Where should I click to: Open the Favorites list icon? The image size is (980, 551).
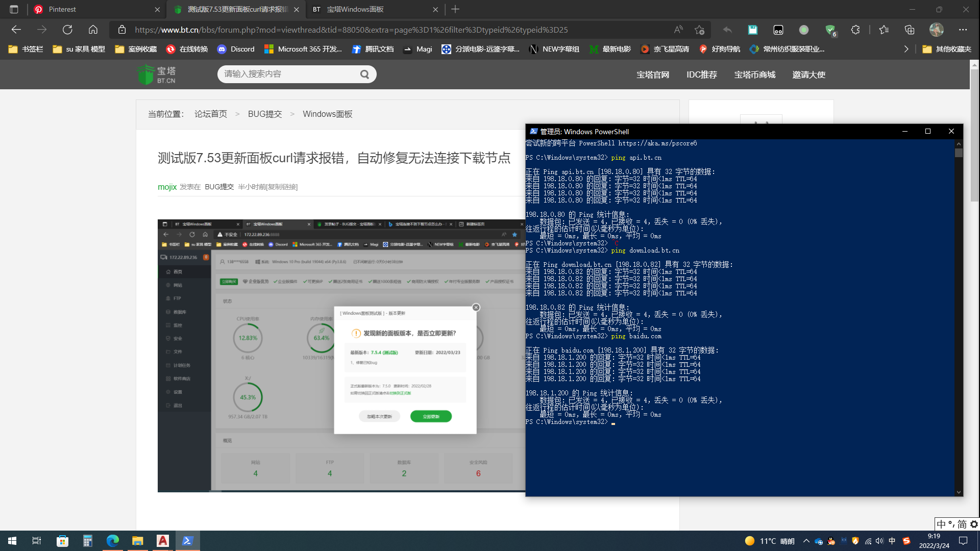point(884,30)
